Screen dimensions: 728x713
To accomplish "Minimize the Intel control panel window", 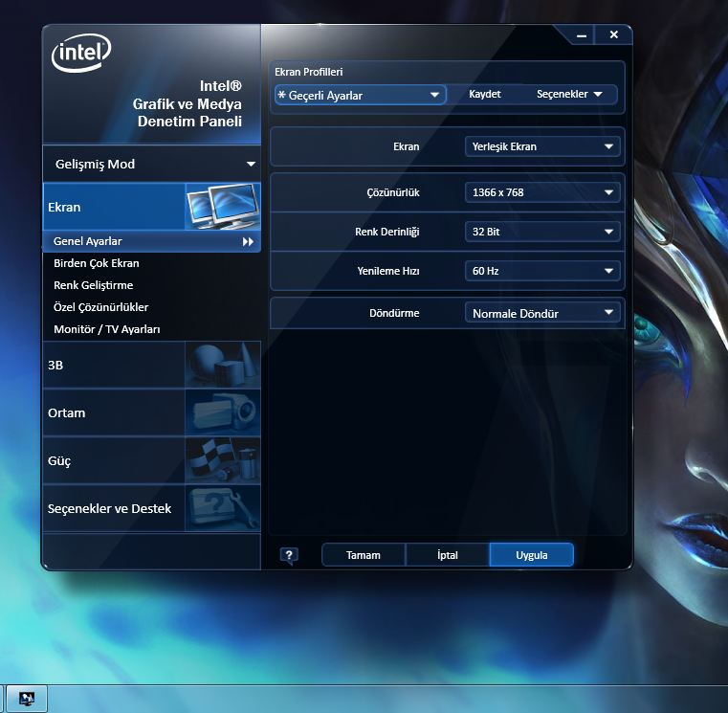I will click(582, 35).
